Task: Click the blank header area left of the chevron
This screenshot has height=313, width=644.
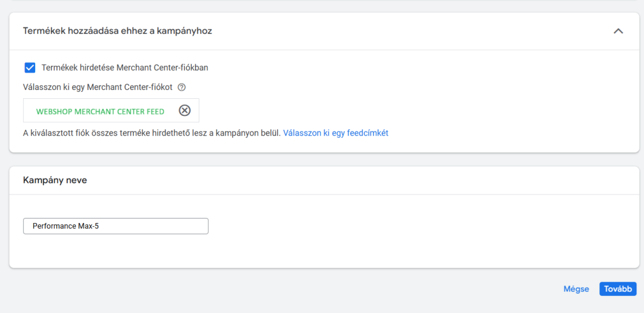Action: [409, 31]
